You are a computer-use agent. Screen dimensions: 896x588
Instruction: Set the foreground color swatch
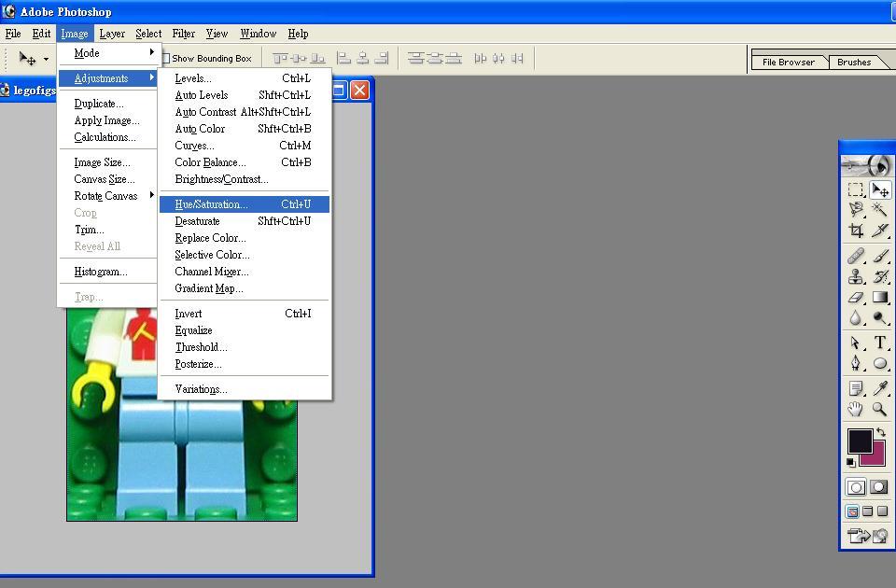tap(860, 441)
